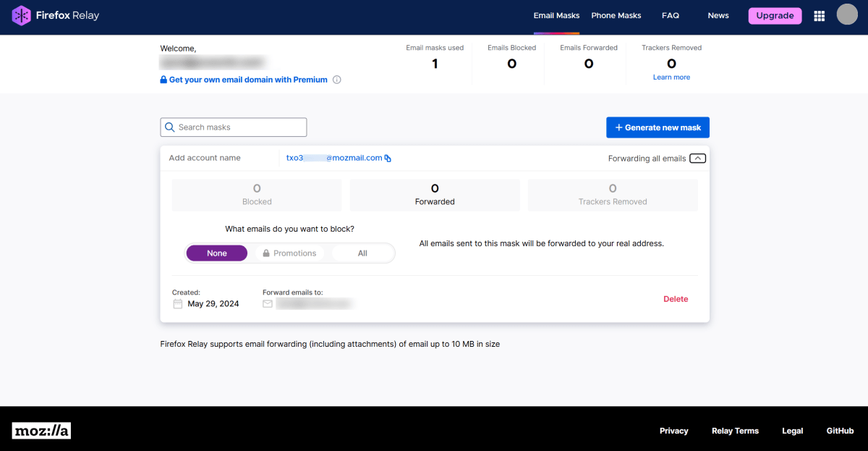868x451 pixels.
Task: Select locked Promotions blocking option
Action: 289,253
